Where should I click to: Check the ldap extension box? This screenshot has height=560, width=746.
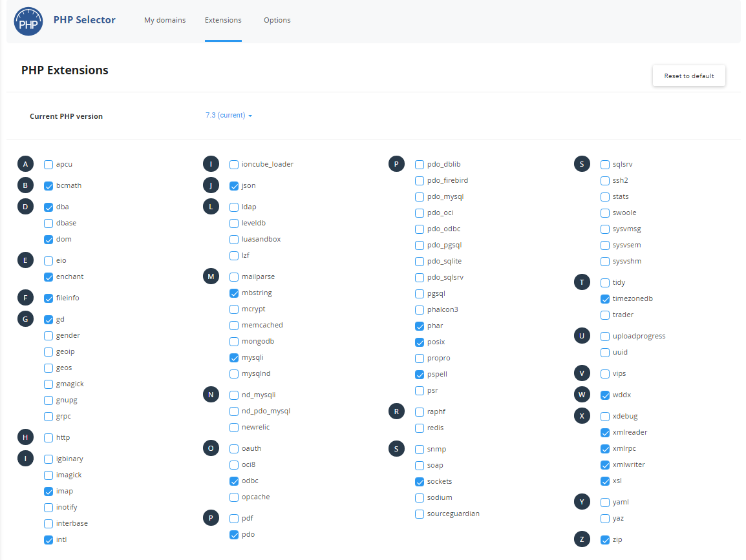[234, 207]
